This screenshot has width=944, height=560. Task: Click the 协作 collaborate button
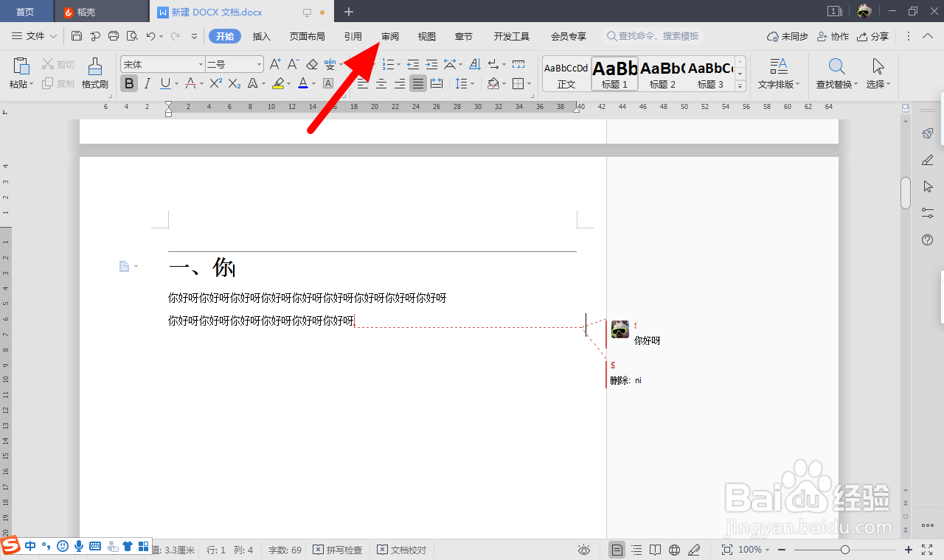(833, 36)
